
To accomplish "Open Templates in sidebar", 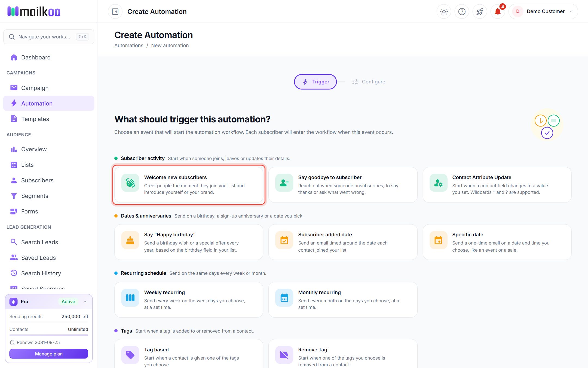I will tap(49, 119).
